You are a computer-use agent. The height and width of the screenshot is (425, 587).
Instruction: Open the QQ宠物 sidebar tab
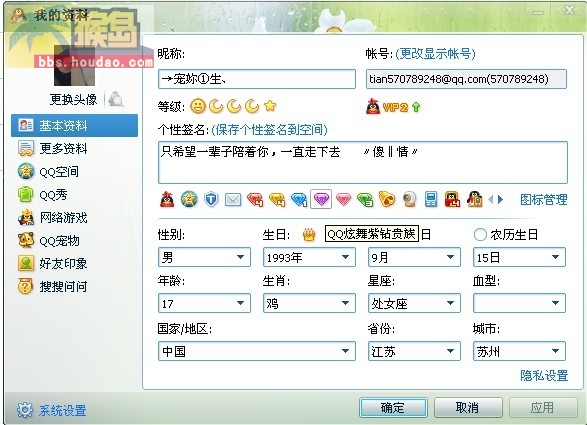point(74,240)
